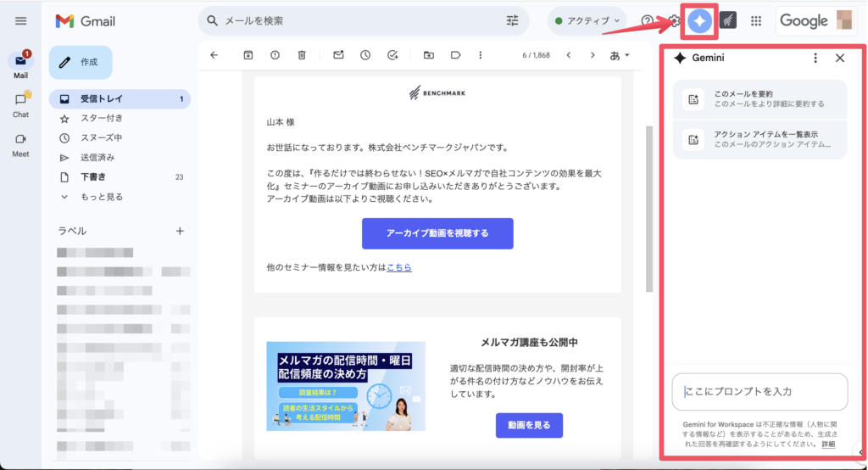Open search filter options icon
Image resolution: width=868 pixels, height=470 pixels.
pos(513,21)
